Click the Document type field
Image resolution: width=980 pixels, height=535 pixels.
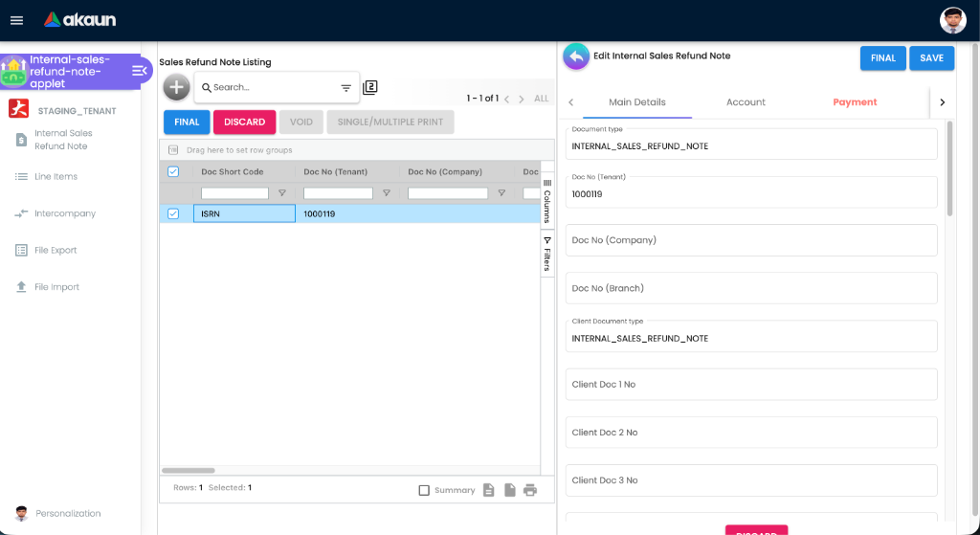click(751, 144)
